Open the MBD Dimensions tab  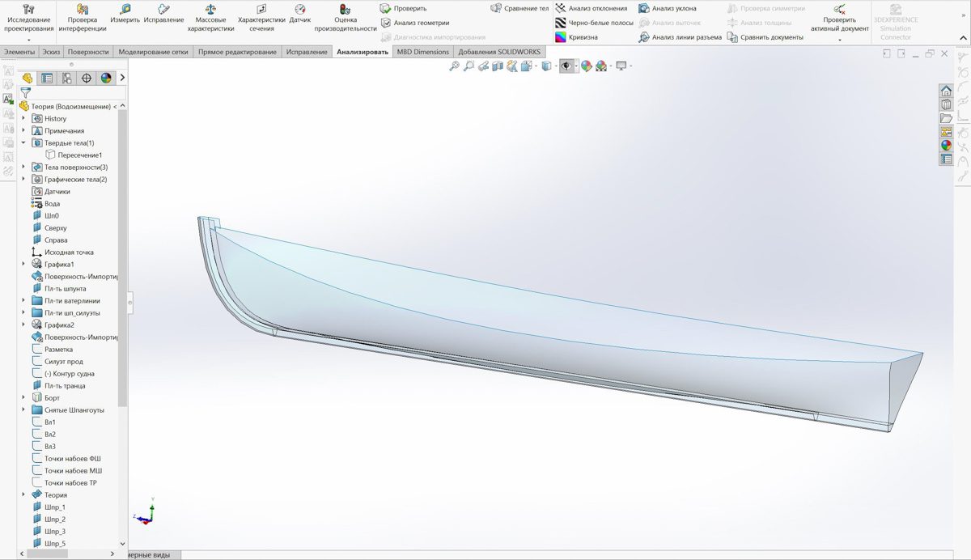pos(422,52)
